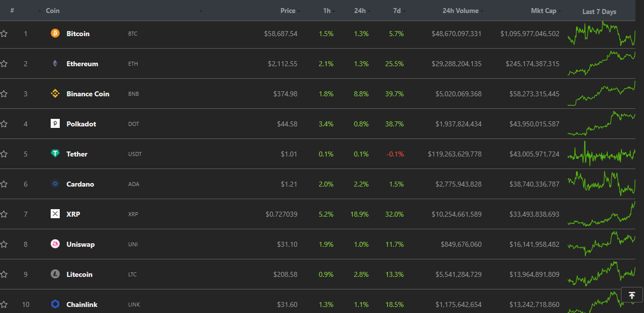Screen dimensions: 644x313
Task: Favorite Bitcoin with its star
Action: pyautogui.click(x=4, y=34)
